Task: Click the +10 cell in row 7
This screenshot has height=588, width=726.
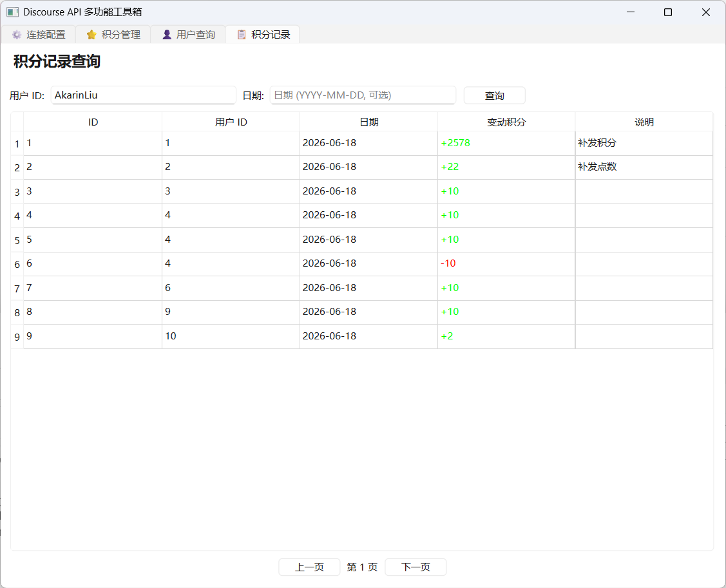Action: 506,288
